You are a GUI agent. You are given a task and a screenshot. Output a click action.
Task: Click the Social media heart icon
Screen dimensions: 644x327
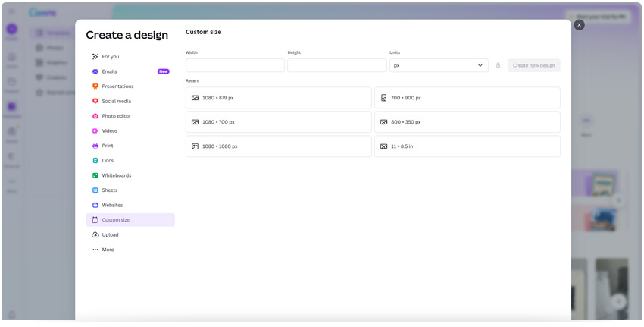pos(95,101)
